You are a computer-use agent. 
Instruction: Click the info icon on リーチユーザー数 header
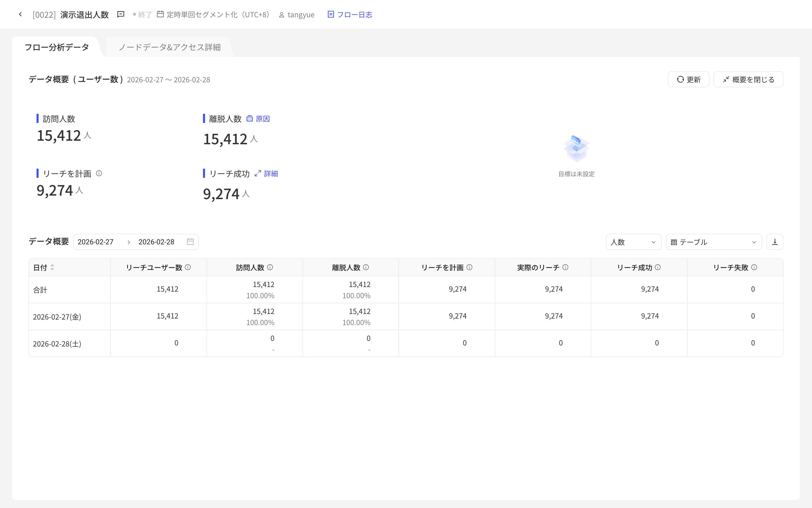point(188,267)
